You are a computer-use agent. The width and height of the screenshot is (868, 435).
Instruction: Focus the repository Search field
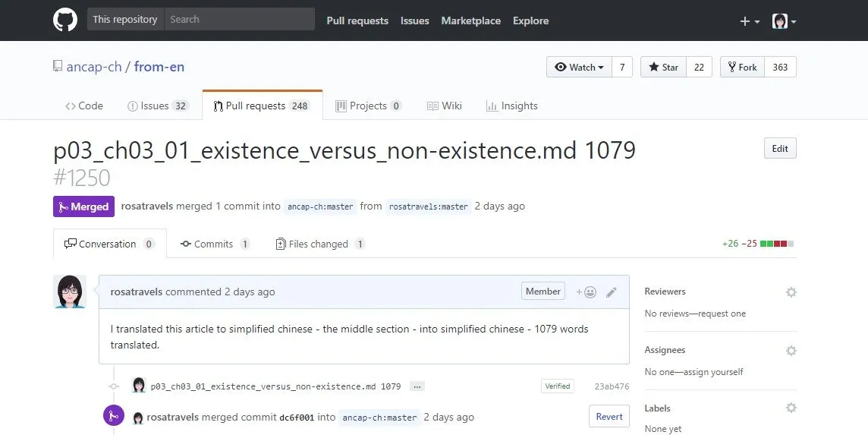pyautogui.click(x=239, y=20)
